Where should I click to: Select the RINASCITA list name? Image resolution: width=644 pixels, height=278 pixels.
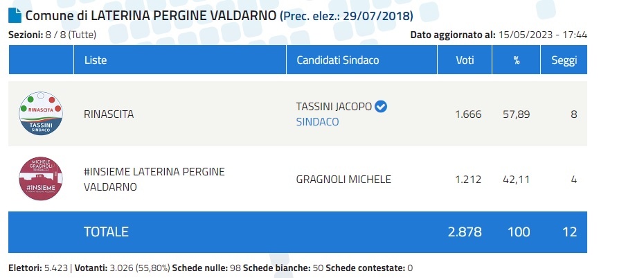coord(109,114)
